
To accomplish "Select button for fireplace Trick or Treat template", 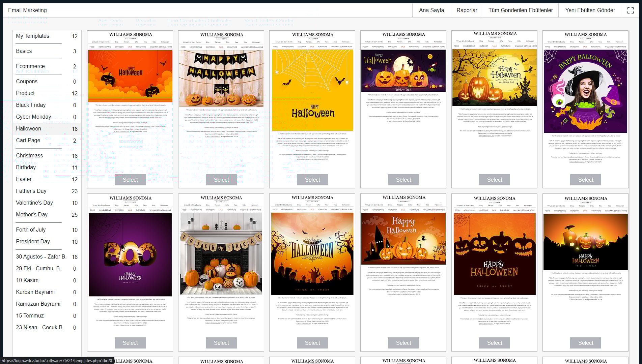I will tap(221, 343).
